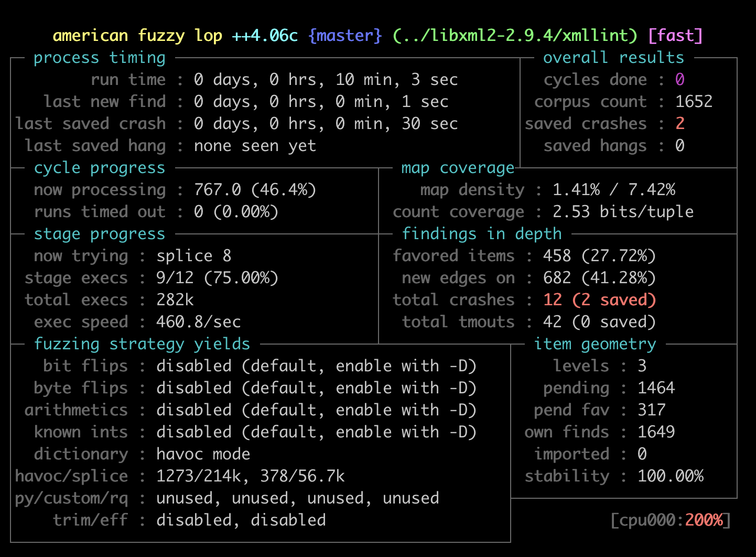Click the pend fav value 317
The image size is (756, 557).
tap(651, 410)
